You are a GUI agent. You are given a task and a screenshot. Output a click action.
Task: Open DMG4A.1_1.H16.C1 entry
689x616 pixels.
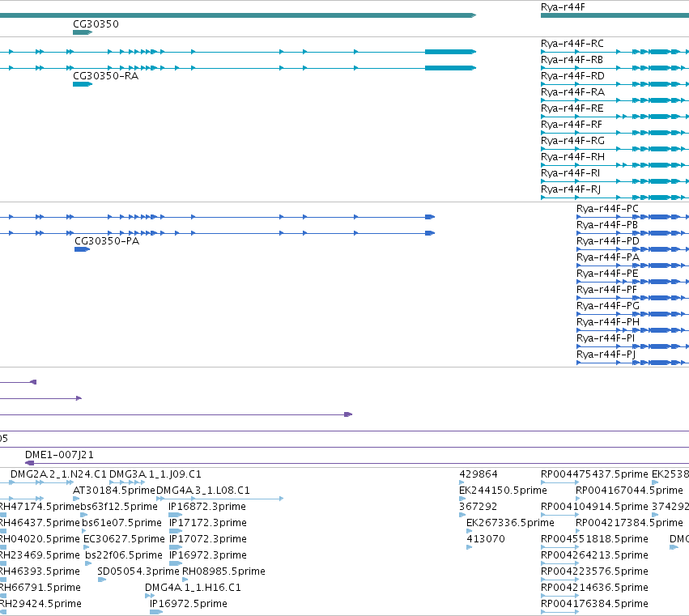(x=193, y=588)
